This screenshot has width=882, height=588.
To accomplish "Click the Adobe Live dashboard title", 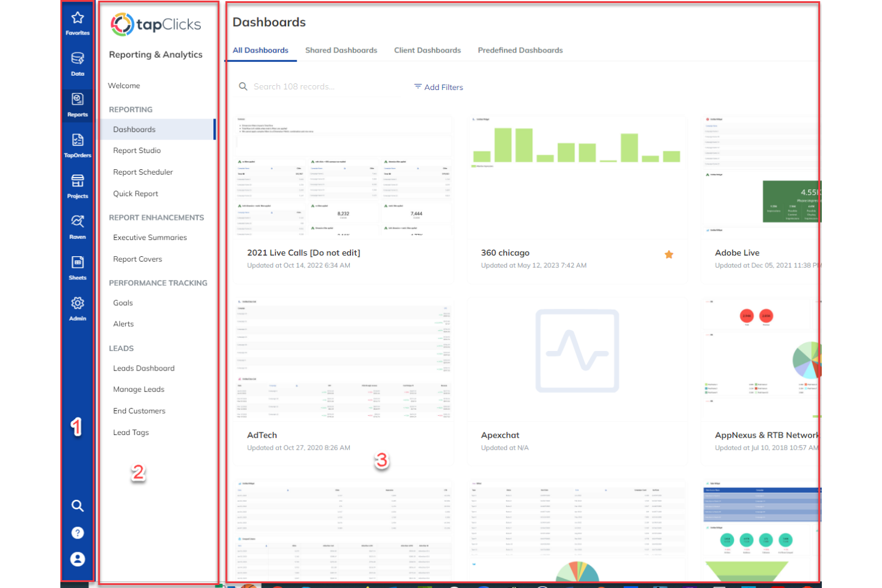I will coord(737,253).
